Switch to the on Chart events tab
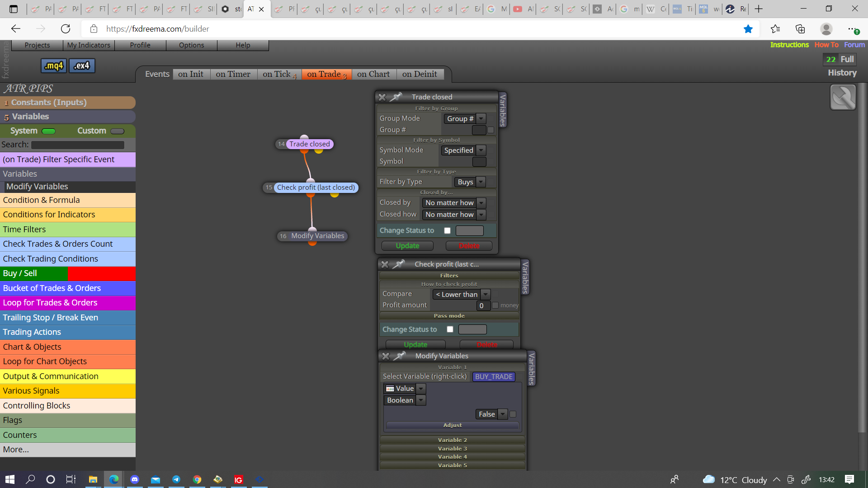The image size is (868, 488). click(373, 74)
